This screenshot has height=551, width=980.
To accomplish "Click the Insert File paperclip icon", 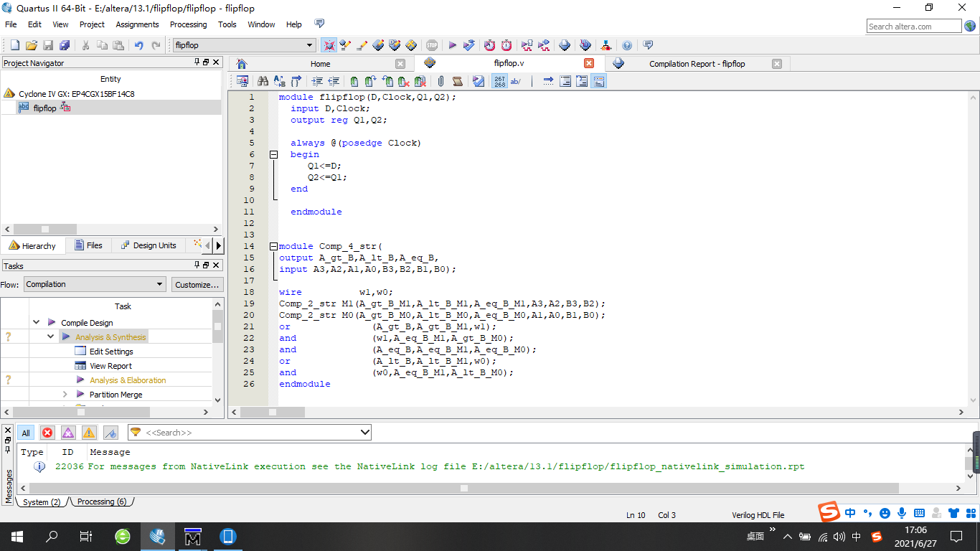I will click(440, 81).
